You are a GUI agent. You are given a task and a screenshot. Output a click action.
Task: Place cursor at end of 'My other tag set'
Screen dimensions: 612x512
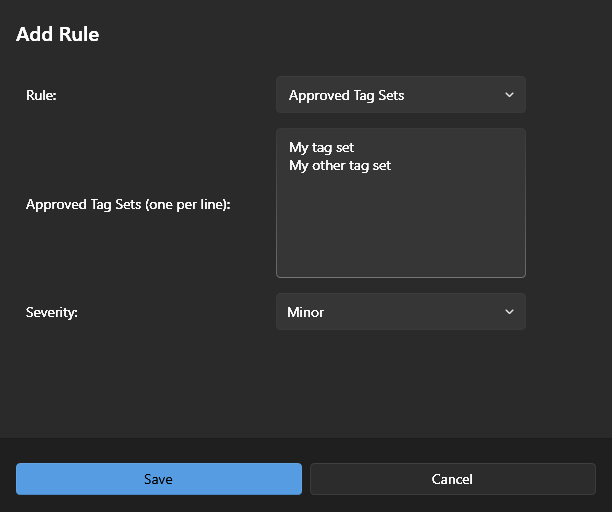tap(392, 165)
